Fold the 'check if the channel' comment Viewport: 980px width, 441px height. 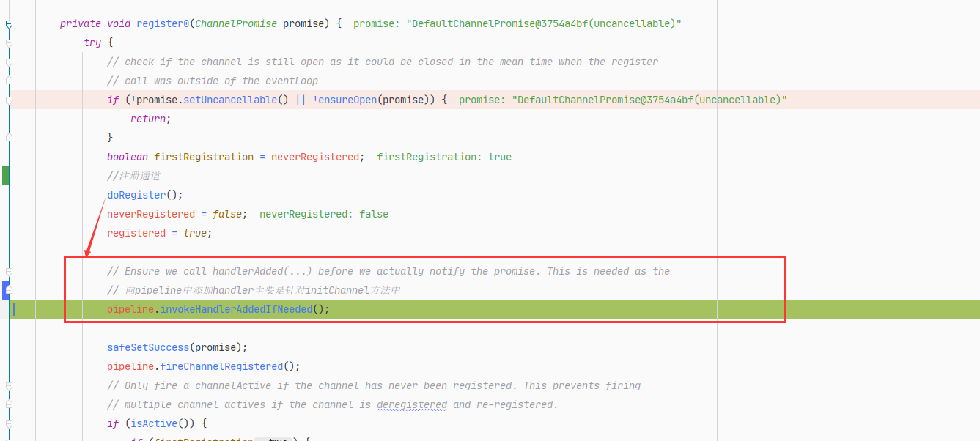click(x=9, y=62)
